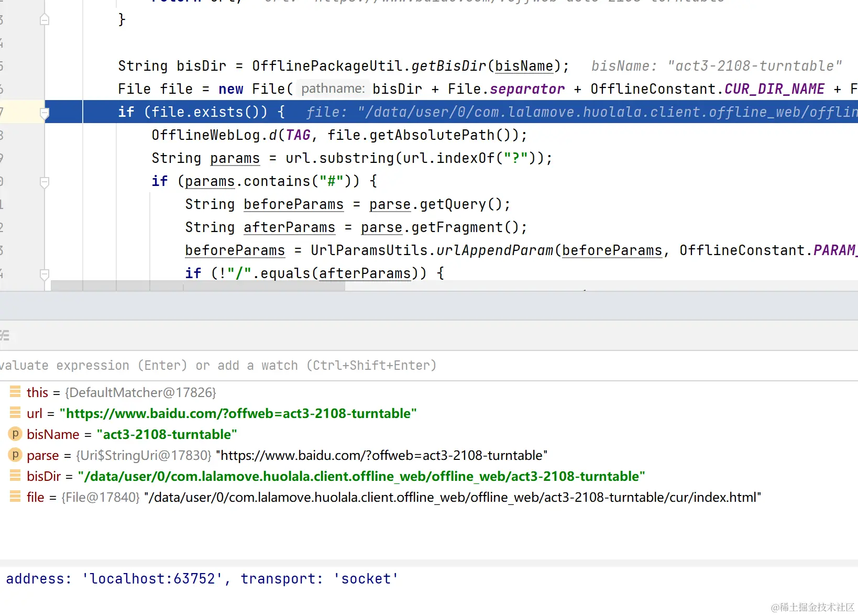This screenshot has width=858, height=616.
Task: Click field icon beside 'file' variable
Action: pyautogui.click(x=15, y=497)
